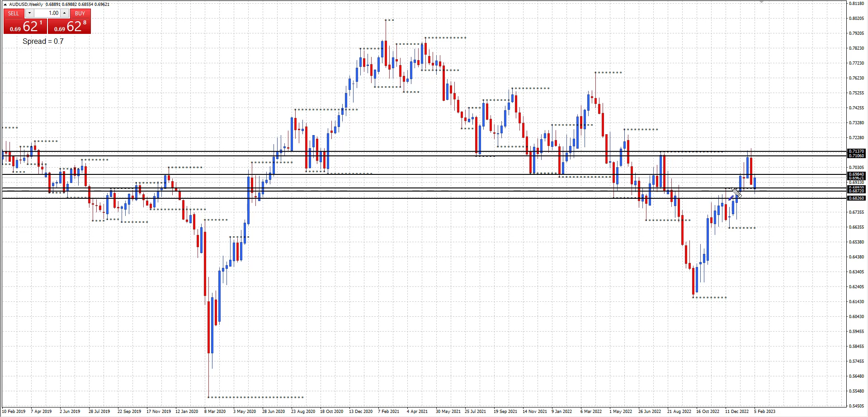
Task: Click the AUDUSD,Weekly chart title text
Action: [26, 5]
